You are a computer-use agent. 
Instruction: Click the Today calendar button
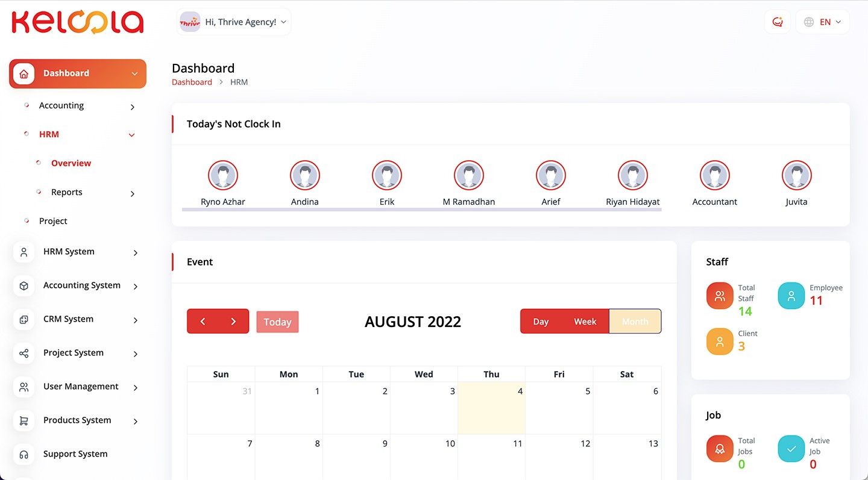click(x=277, y=322)
